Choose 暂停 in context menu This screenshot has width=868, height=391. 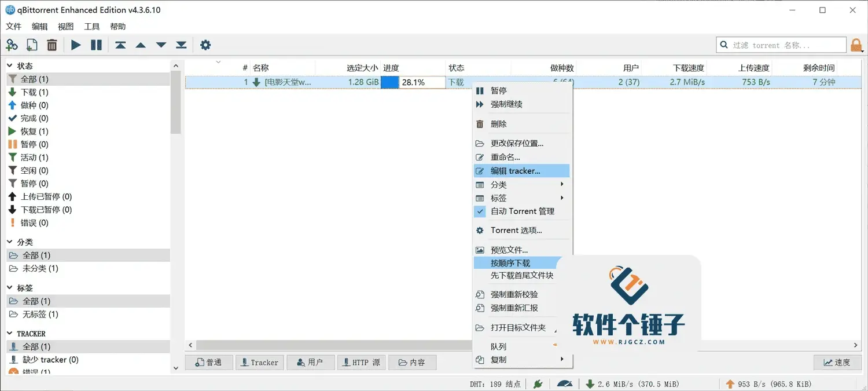click(522, 91)
